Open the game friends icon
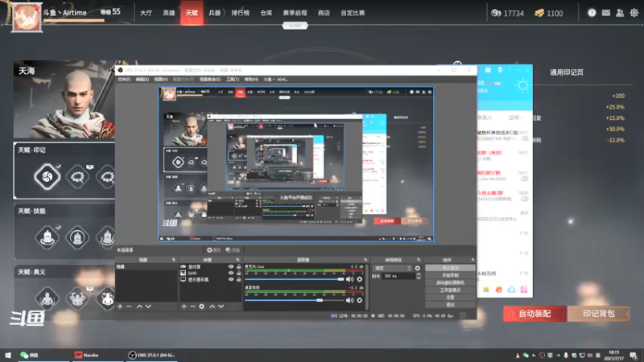Image resolution: width=644 pixels, height=362 pixels. point(620,13)
